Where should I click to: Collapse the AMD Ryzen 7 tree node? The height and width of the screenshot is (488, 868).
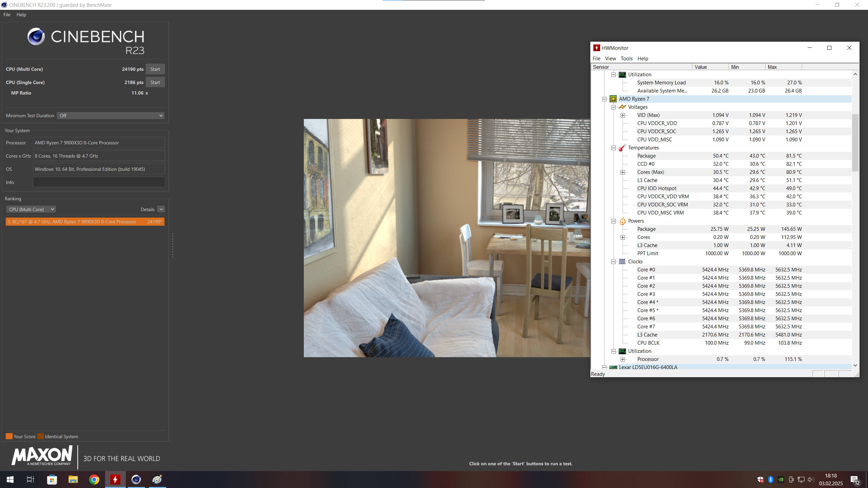click(604, 99)
